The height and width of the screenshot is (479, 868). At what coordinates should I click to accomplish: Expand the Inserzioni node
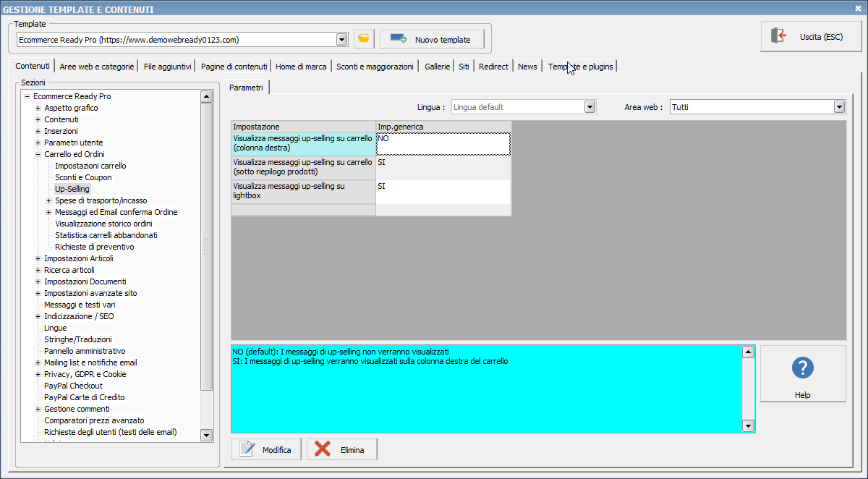point(38,131)
